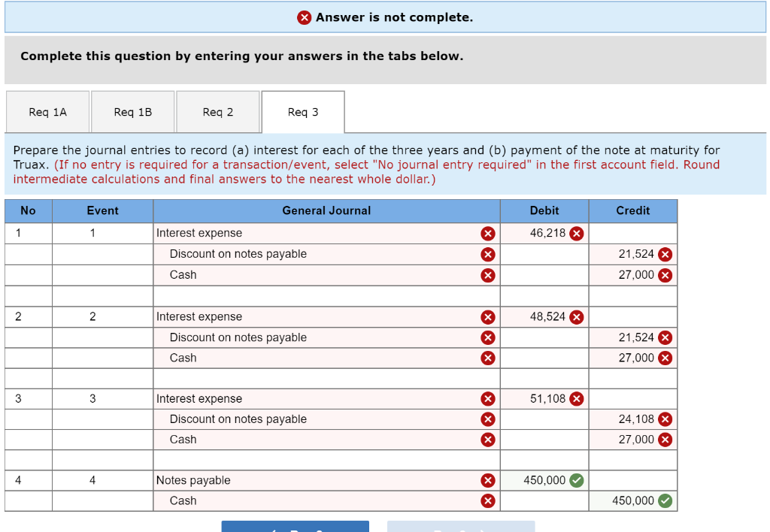Click the 'Credit' column header
Screen dimensions: 770x532
coord(633,211)
